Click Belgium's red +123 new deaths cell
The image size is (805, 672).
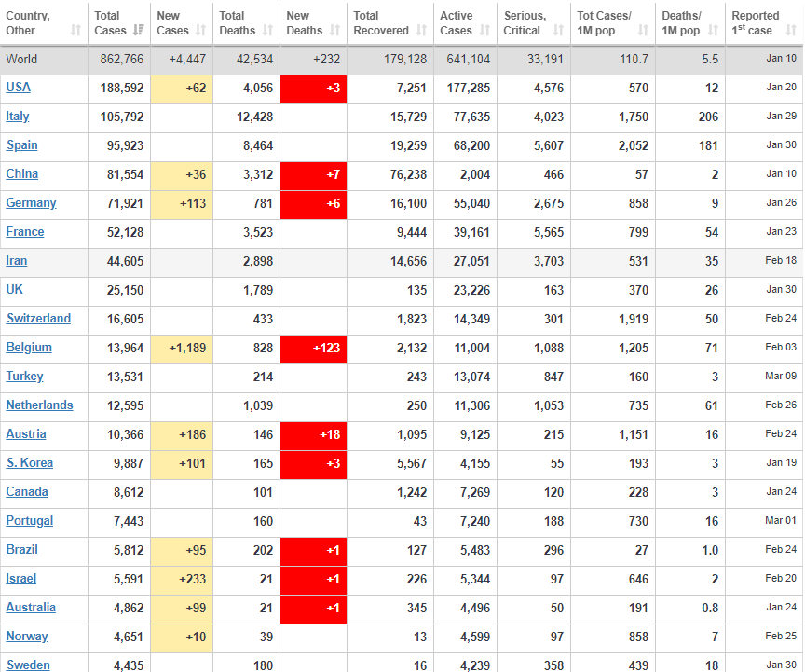(x=313, y=348)
